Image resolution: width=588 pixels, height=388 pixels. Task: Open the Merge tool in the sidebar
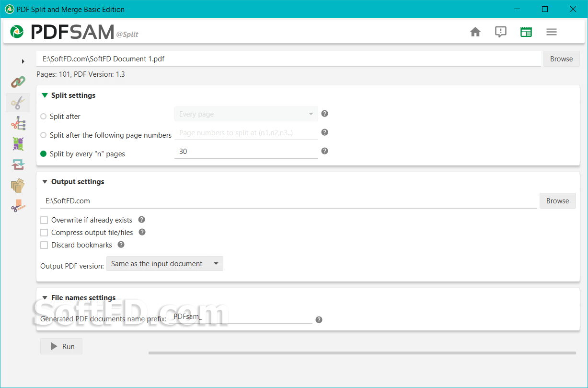pos(18,82)
